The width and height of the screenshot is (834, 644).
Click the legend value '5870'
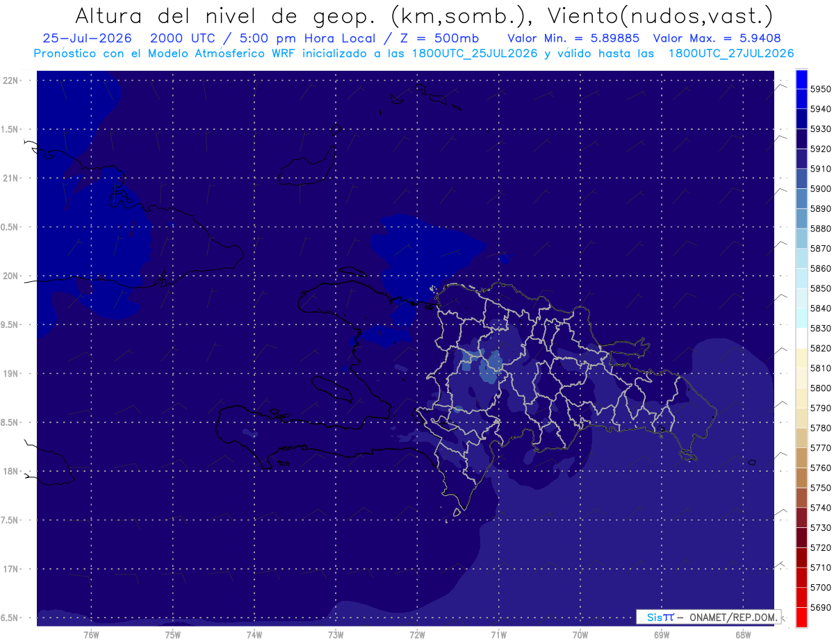coord(821,248)
